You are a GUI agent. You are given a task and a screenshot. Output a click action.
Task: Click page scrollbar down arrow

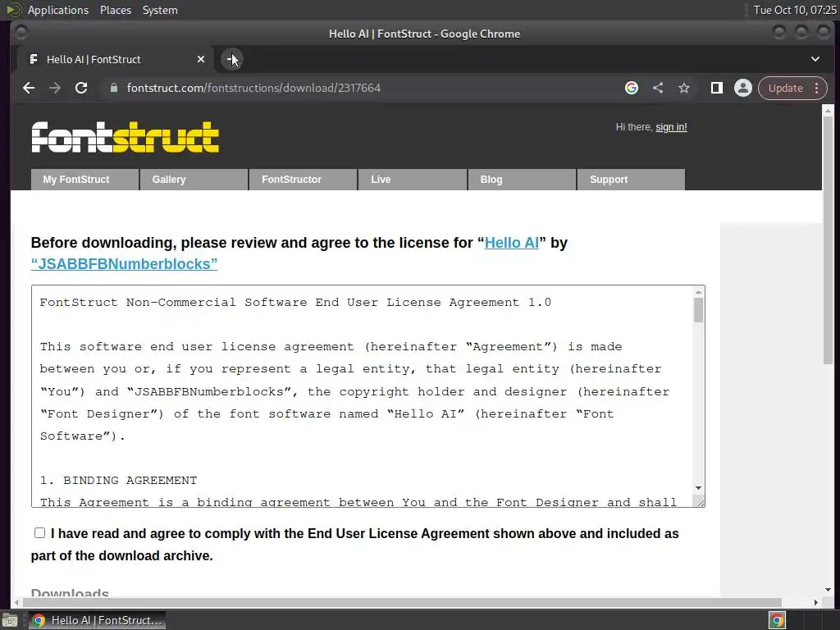coord(829,590)
